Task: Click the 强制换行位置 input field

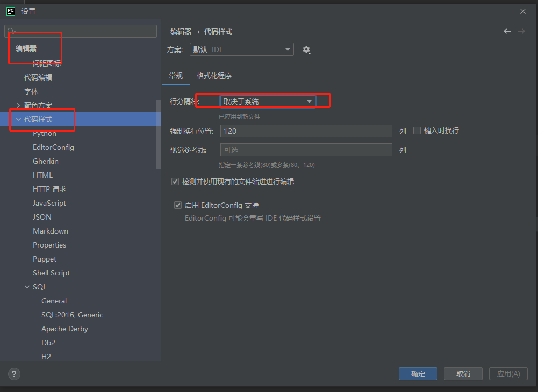Action: [306, 131]
